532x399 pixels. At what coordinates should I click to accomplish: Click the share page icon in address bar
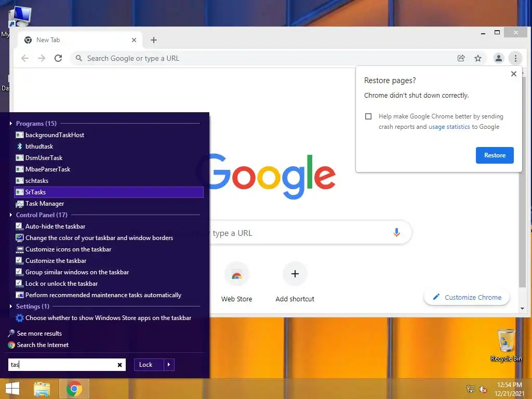[x=461, y=58]
